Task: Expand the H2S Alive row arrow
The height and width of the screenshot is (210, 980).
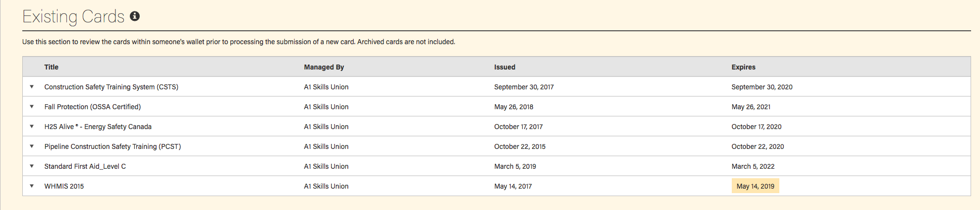Action: click(x=32, y=127)
